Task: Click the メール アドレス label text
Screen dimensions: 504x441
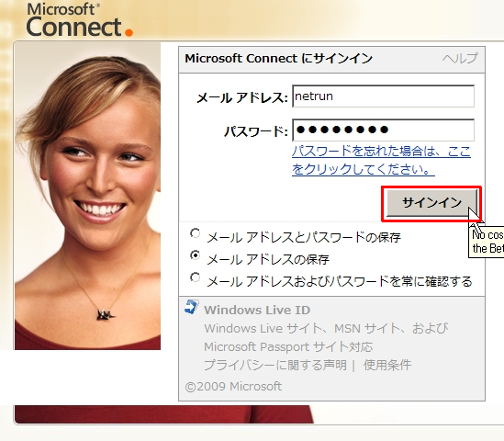Action: [x=241, y=97]
